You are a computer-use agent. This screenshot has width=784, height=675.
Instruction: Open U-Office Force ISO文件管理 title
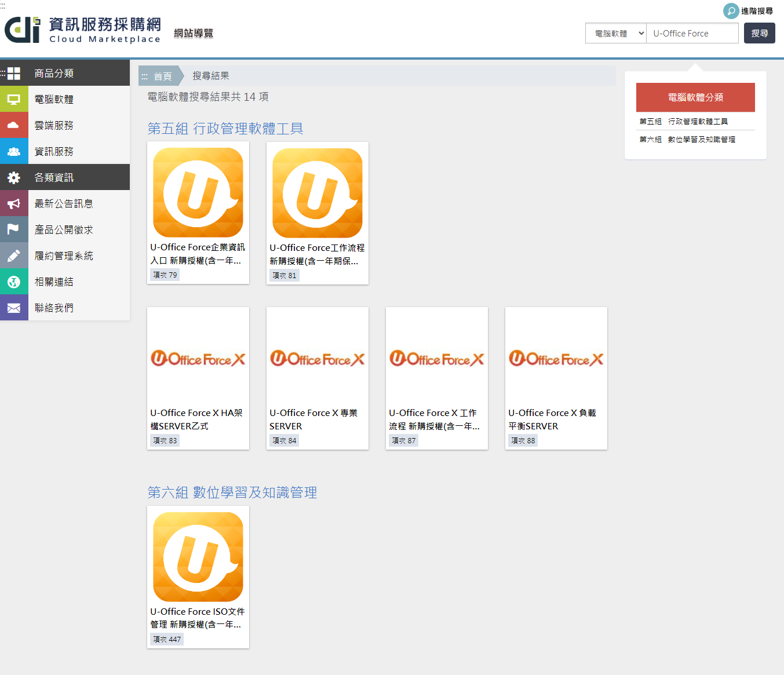pos(198,618)
